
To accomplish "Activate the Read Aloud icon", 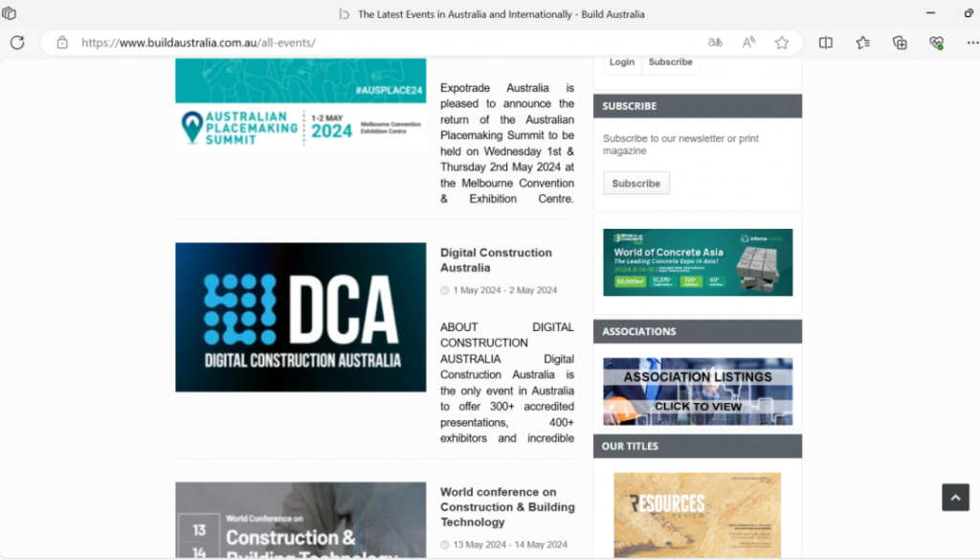I will (748, 42).
